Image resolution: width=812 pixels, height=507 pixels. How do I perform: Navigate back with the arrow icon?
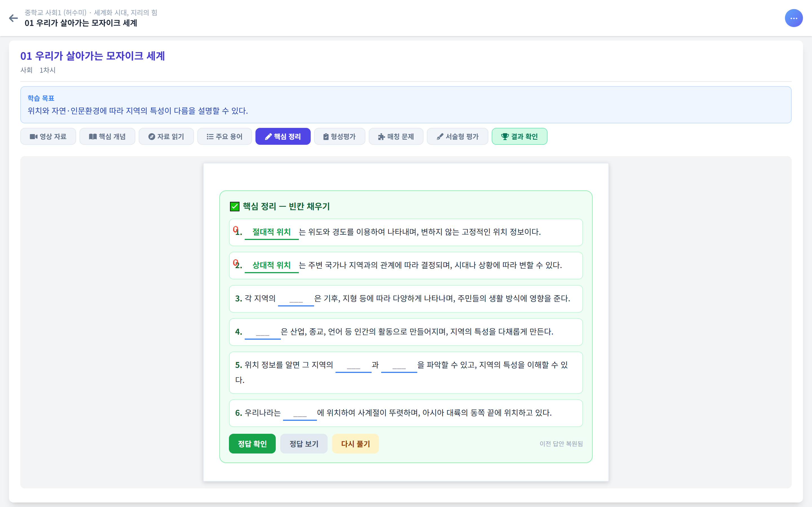coord(14,18)
